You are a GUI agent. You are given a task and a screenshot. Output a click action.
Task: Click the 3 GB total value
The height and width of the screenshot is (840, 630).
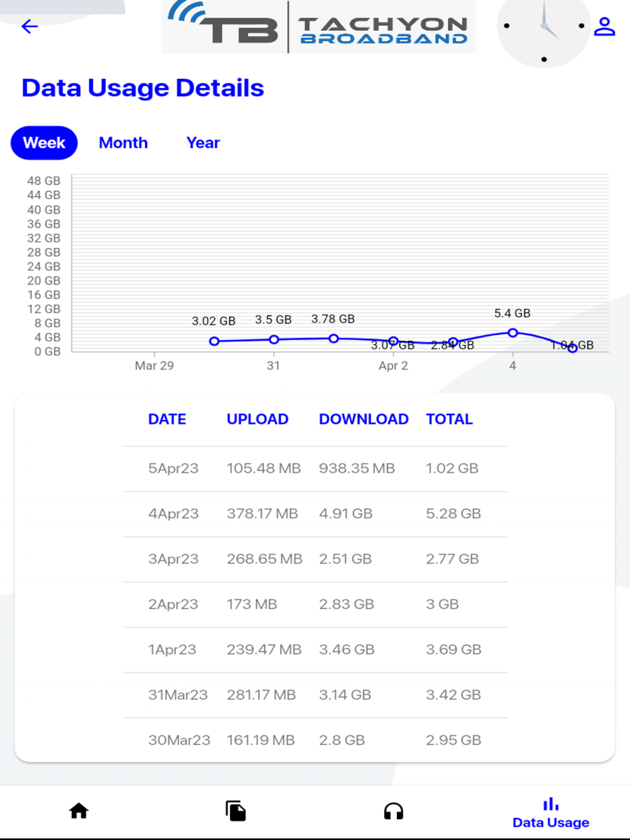442,604
